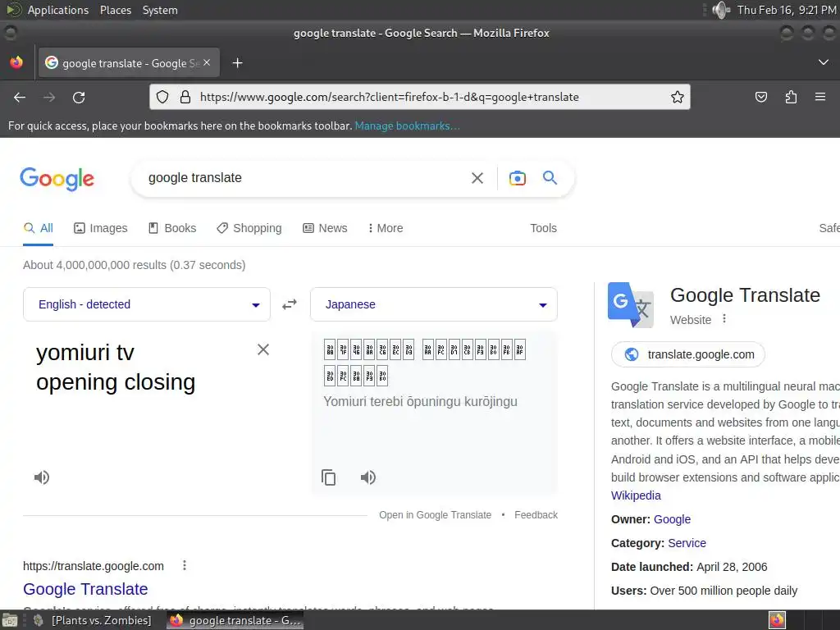Screen dimensions: 840x630
Task: Switch to the Images tab
Action: click(x=101, y=228)
